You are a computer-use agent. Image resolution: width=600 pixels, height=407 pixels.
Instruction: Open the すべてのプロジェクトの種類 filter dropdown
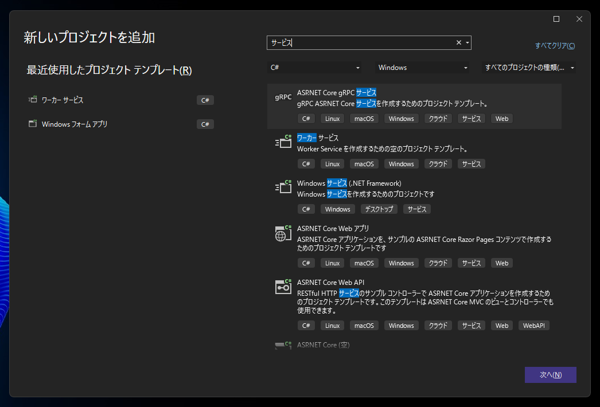tap(529, 68)
